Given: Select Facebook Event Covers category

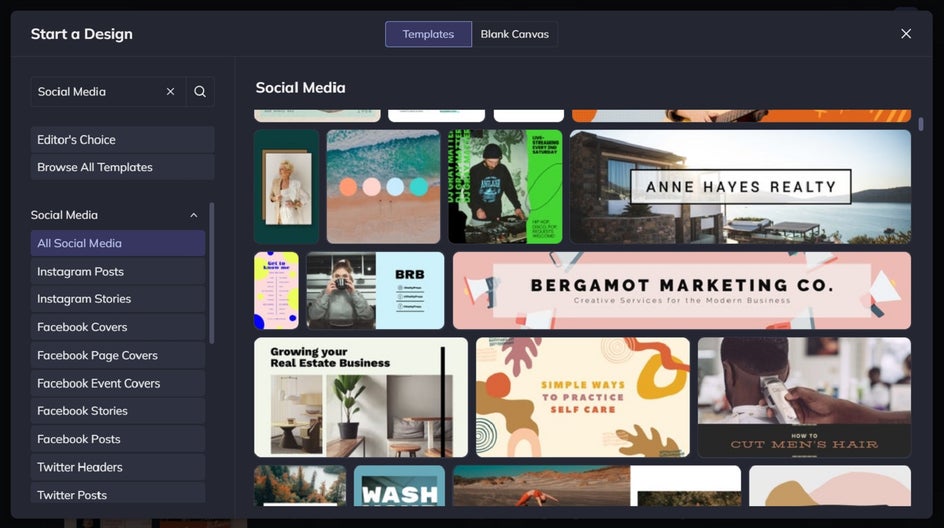Looking at the screenshot, I should click(x=118, y=383).
